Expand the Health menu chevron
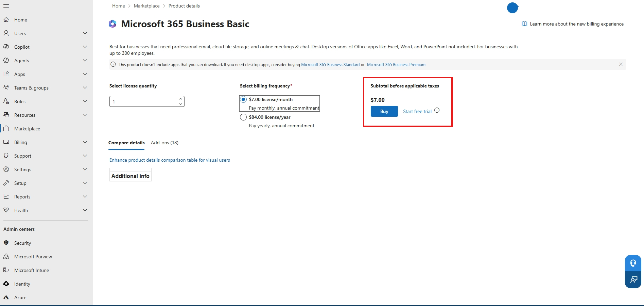Screen dimensions: 644x306 click(x=85, y=210)
